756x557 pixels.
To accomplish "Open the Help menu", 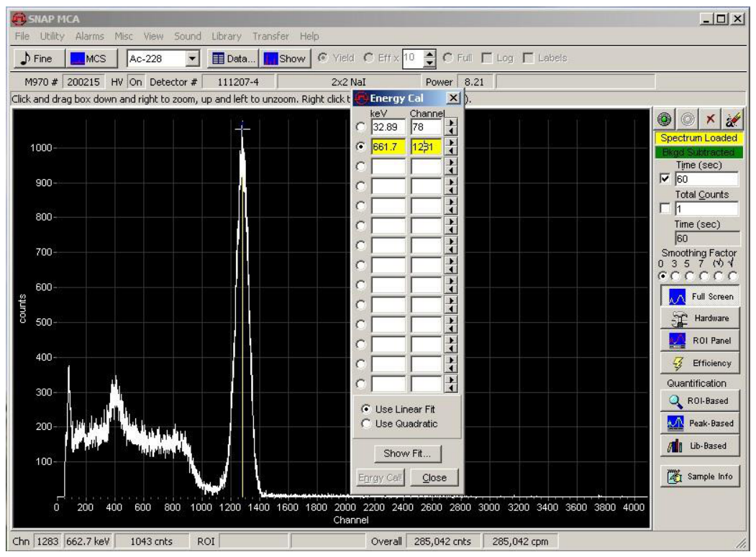I will point(309,36).
